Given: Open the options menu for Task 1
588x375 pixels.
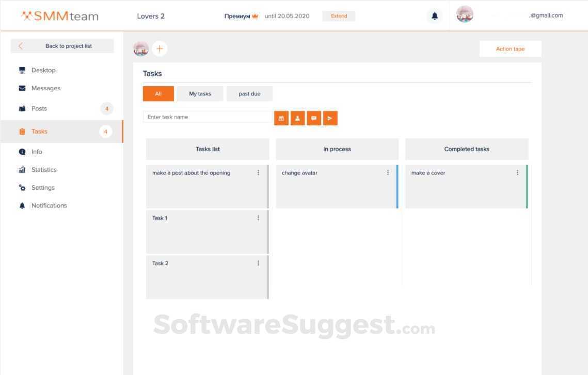Looking at the screenshot, I should (258, 218).
